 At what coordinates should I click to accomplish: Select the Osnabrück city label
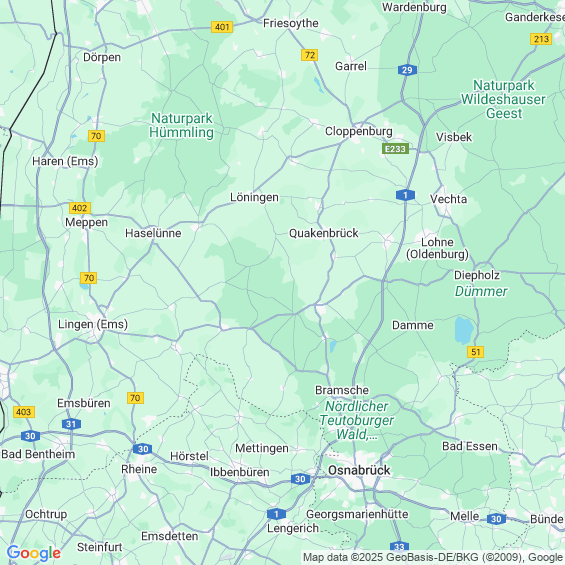click(x=359, y=470)
